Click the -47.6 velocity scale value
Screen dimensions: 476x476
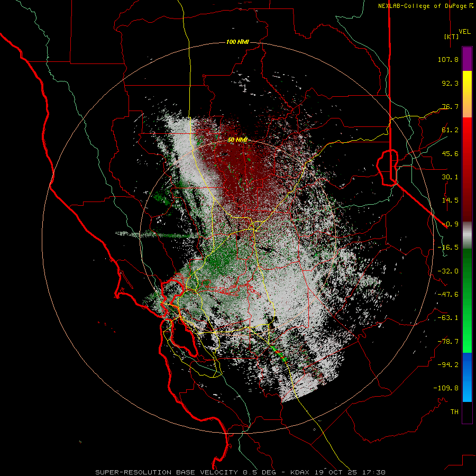(x=448, y=295)
